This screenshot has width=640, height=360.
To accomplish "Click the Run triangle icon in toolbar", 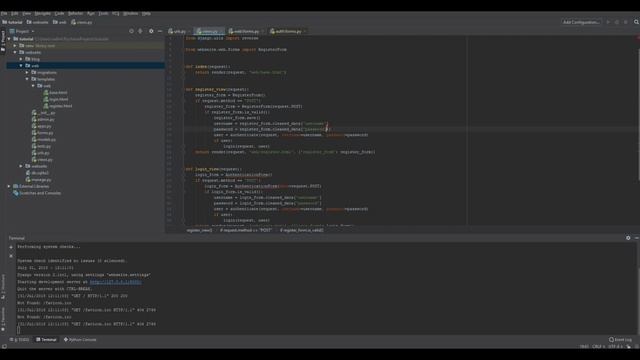I will coord(608,22).
